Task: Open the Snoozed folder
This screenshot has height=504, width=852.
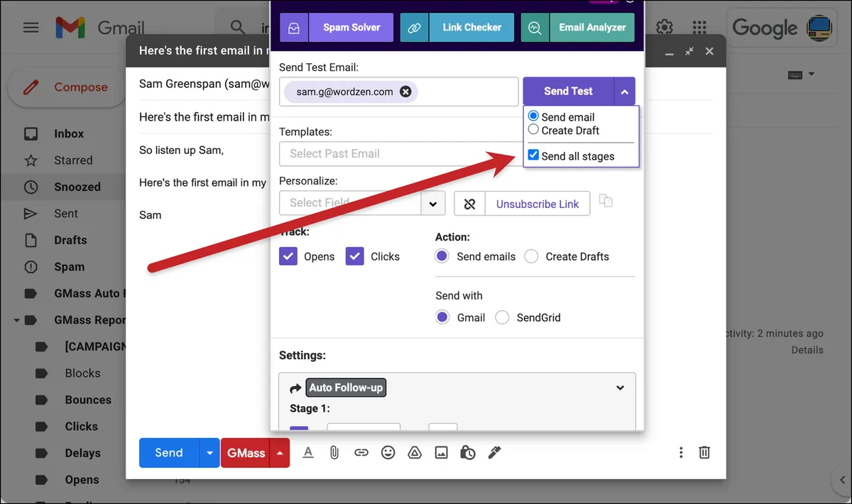Action: 77,187
